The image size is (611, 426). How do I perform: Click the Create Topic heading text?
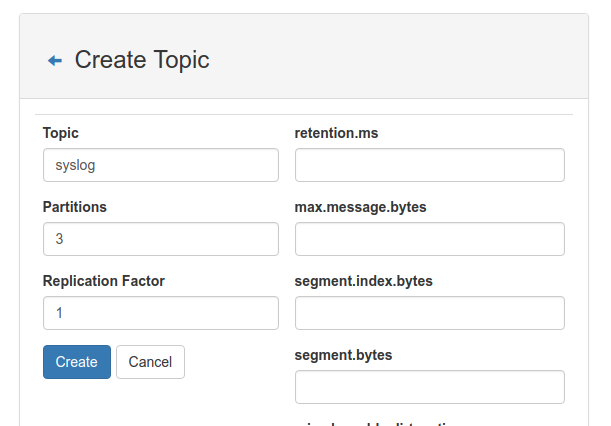(x=142, y=60)
